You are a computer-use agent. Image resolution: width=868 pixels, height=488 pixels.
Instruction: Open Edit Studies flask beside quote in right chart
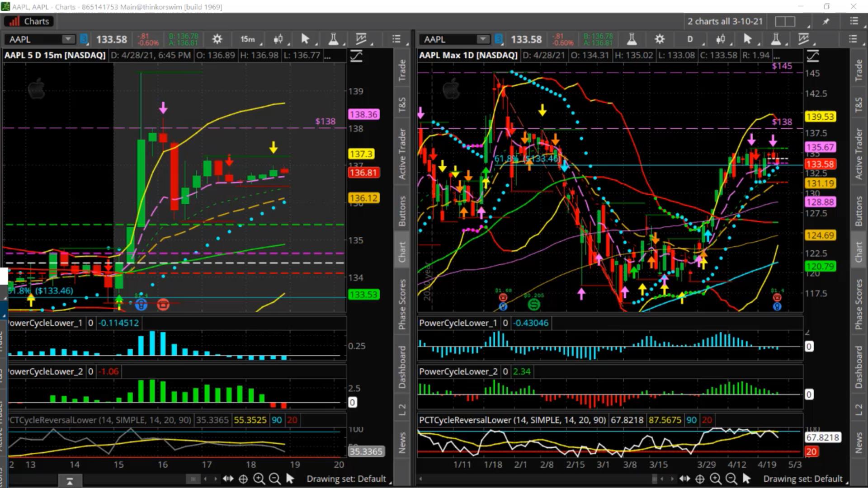tap(632, 39)
